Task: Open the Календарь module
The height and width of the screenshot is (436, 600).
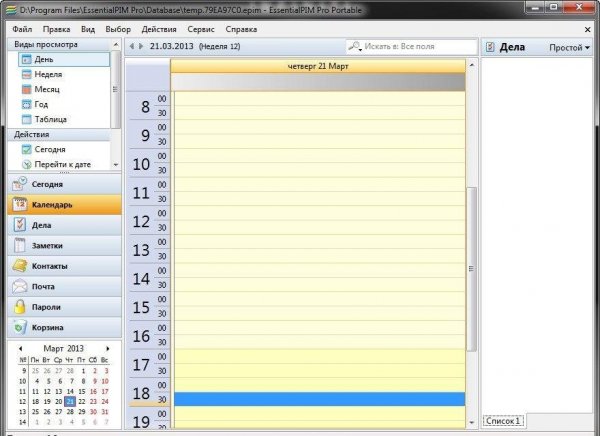Action: point(64,205)
